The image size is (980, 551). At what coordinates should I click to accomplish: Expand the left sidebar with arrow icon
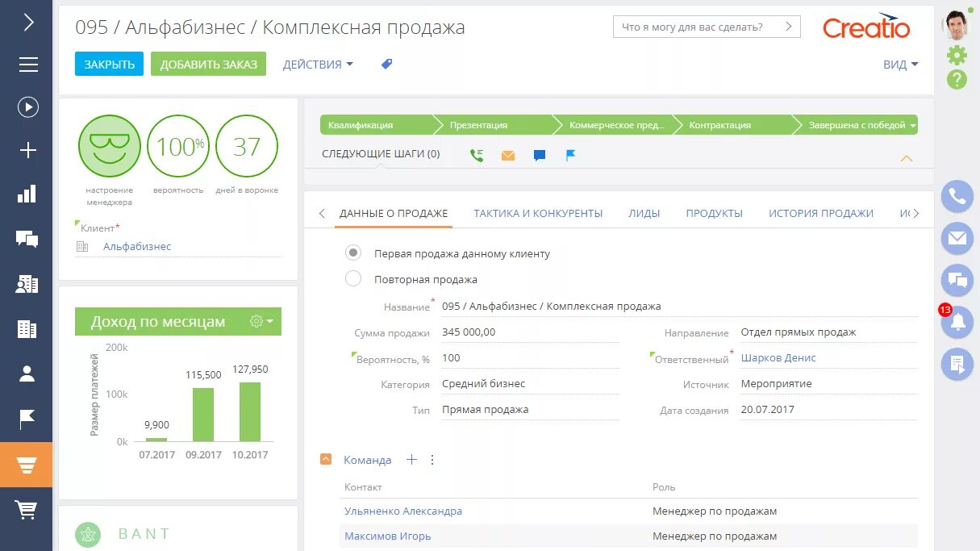28,22
